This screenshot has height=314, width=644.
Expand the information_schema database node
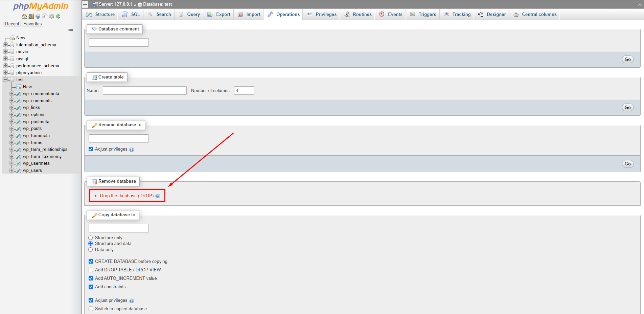click(5, 45)
